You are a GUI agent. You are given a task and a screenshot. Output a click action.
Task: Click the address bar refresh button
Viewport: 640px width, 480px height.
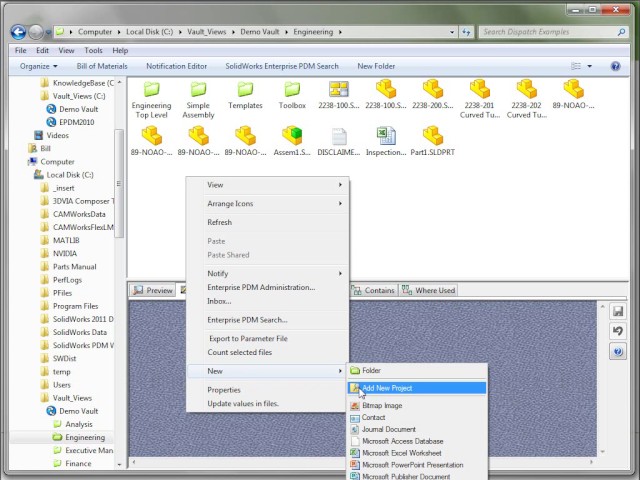point(466,32)
